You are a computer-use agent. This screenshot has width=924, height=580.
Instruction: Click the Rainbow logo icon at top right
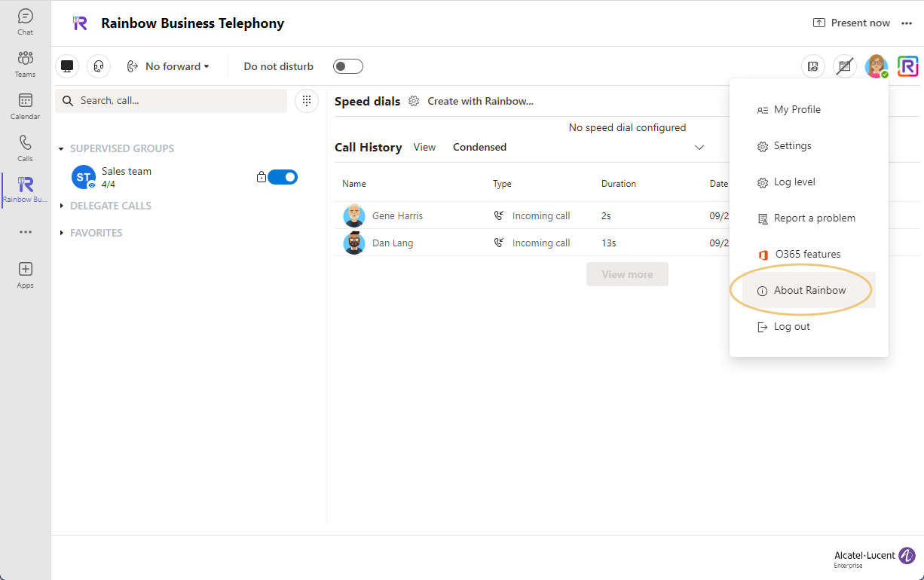(x=907, y=66)
